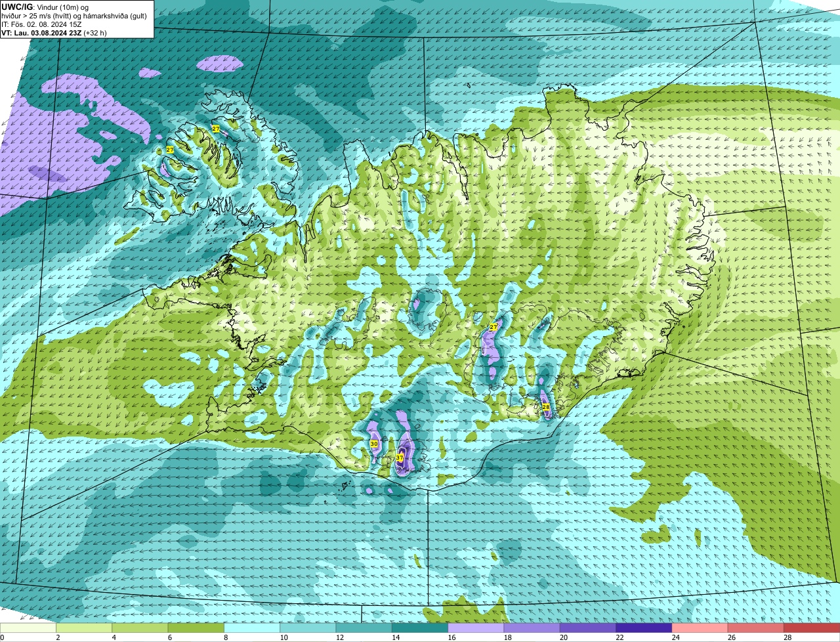Pick the 22–24 m/s dark indigo legend swatch
The width and height of the screenshot is (840, 642).
point(644,628)
